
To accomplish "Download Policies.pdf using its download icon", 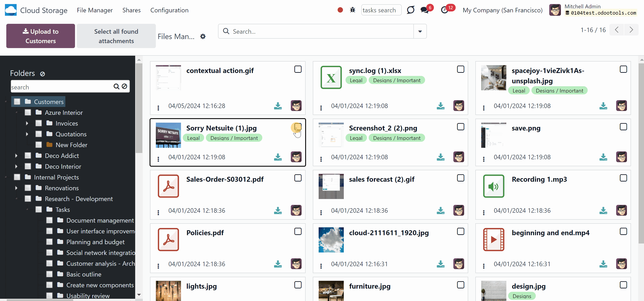I will 278,264.
